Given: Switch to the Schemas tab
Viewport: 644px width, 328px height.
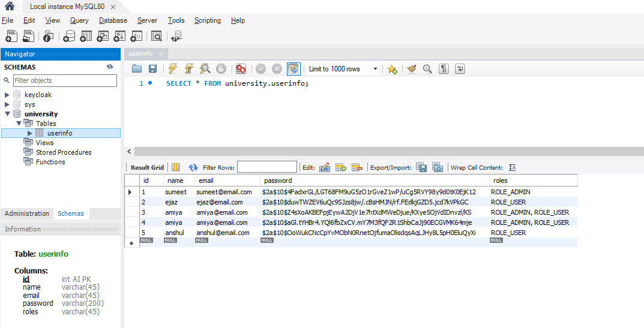Looking at the screenshot, I should point(71,213).
